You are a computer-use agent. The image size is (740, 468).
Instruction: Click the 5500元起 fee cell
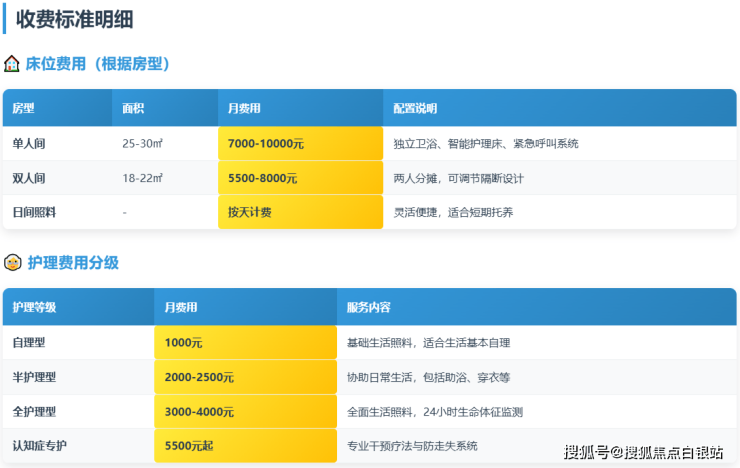(245, 445)
